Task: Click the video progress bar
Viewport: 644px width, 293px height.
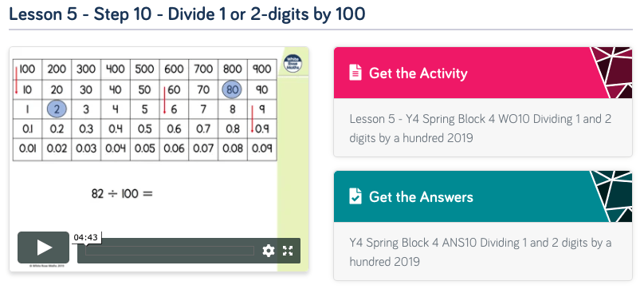Action: coord(170,251)
